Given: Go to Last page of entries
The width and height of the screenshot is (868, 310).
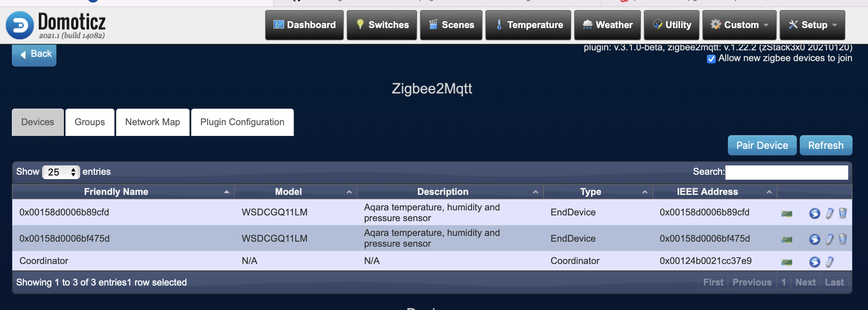Looking at the screenshot, I should [x=834, y=282].
